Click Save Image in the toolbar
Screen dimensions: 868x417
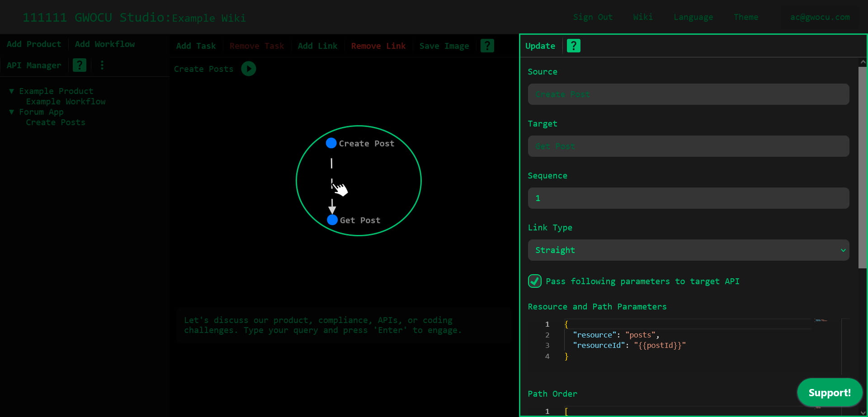[444, 46]
